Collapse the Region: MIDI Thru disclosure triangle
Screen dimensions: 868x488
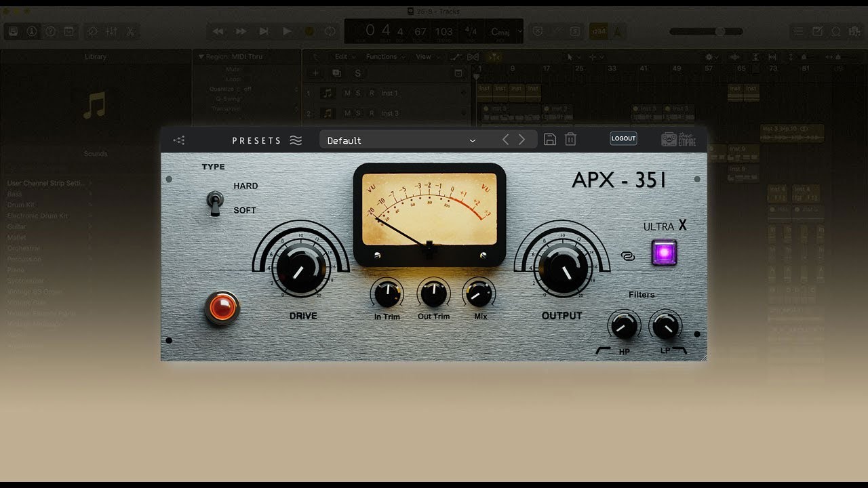[x=201, y=57]
